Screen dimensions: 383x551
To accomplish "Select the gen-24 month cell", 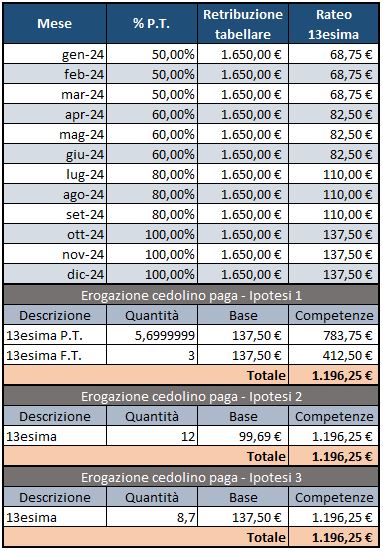I will [55, 54].
